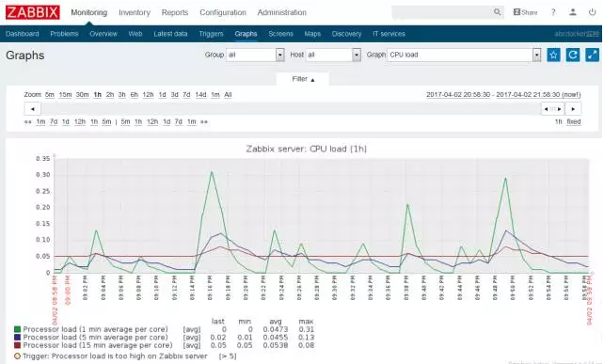Viewport: 604px width, 364px height.
Task: Click the power sign-out icon
Action: 592,12
